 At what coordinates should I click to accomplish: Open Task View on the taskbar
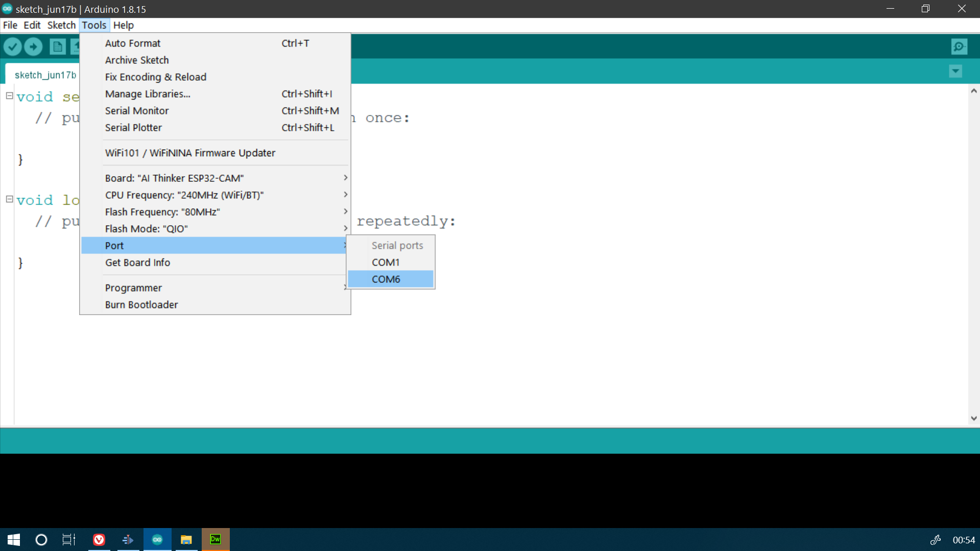coord(69,540)
